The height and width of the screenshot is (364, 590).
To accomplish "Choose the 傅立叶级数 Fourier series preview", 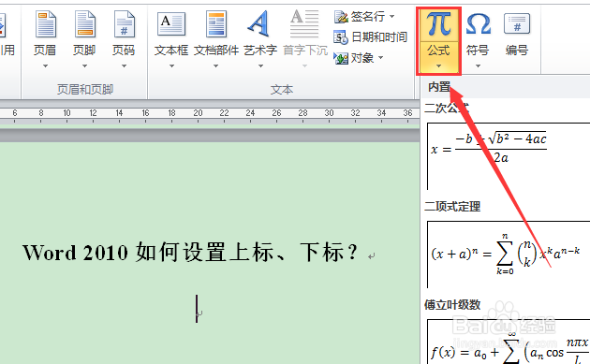I will coord(509,342).
